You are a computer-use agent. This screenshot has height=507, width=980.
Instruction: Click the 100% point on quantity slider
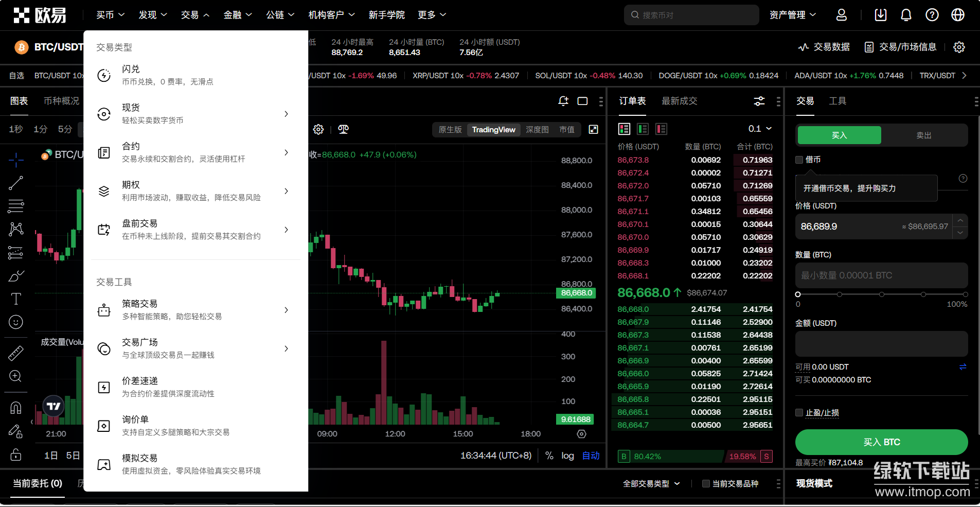[x=965, y=294]
